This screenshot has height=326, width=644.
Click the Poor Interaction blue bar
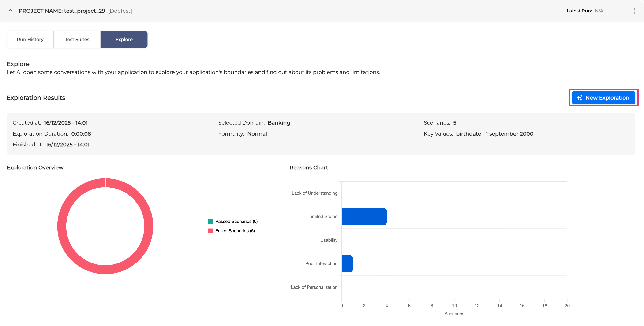347,263
